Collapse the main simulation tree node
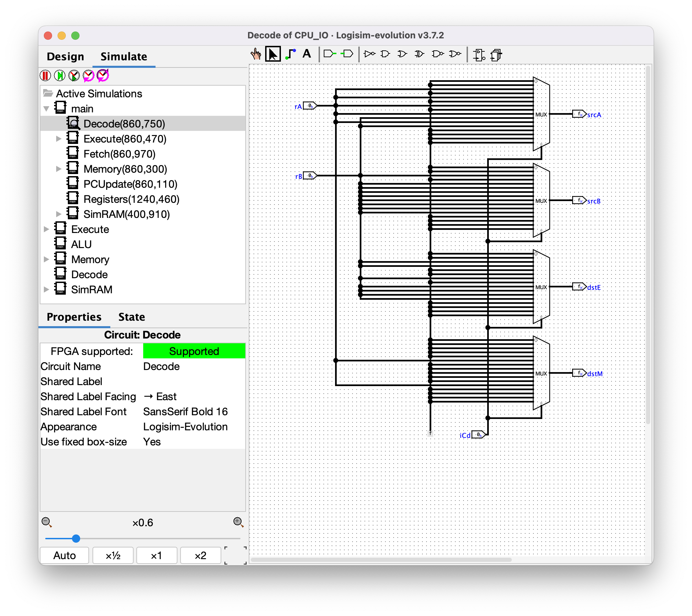 [47, 109]
